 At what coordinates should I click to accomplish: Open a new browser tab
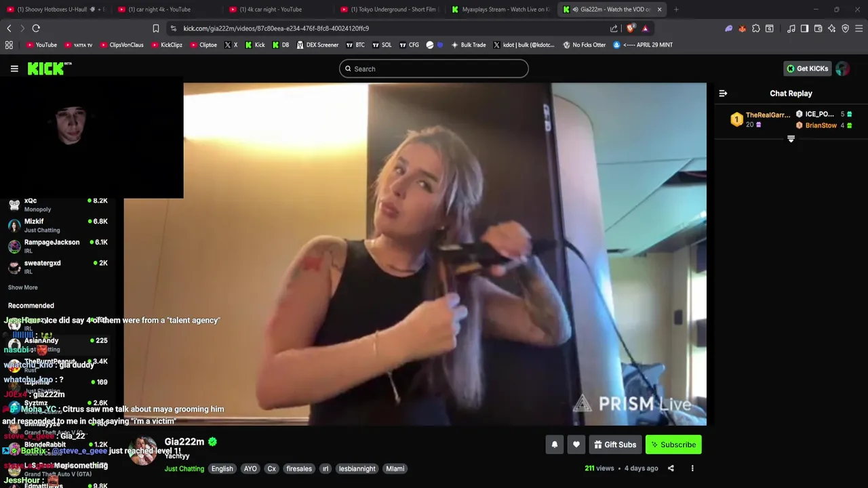click(676, 9)
